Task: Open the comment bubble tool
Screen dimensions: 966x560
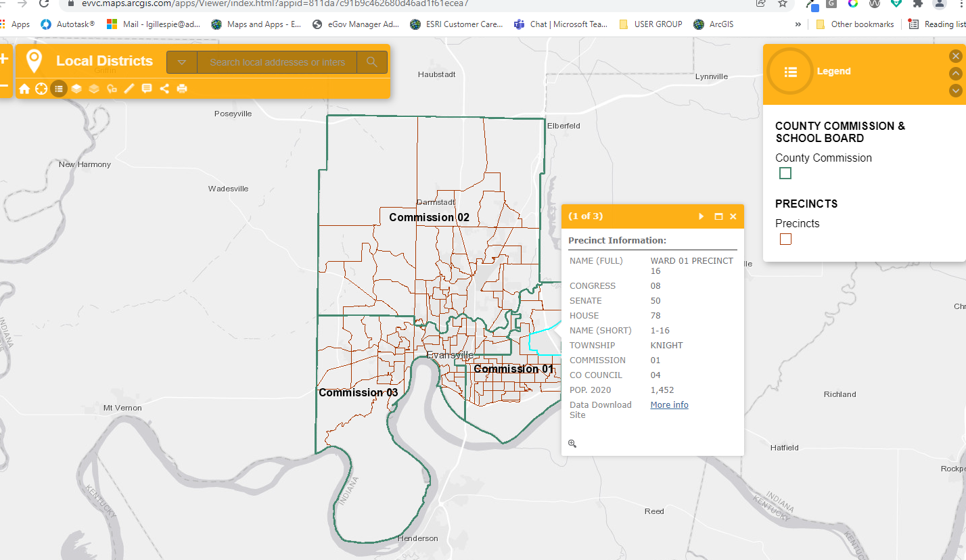Action: pyautogui.click(x=147, y=89)
